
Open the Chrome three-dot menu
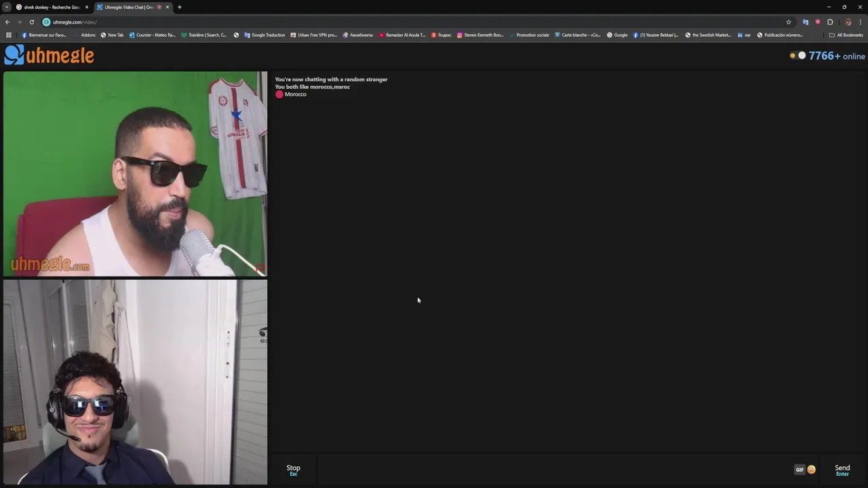[860, 22]
